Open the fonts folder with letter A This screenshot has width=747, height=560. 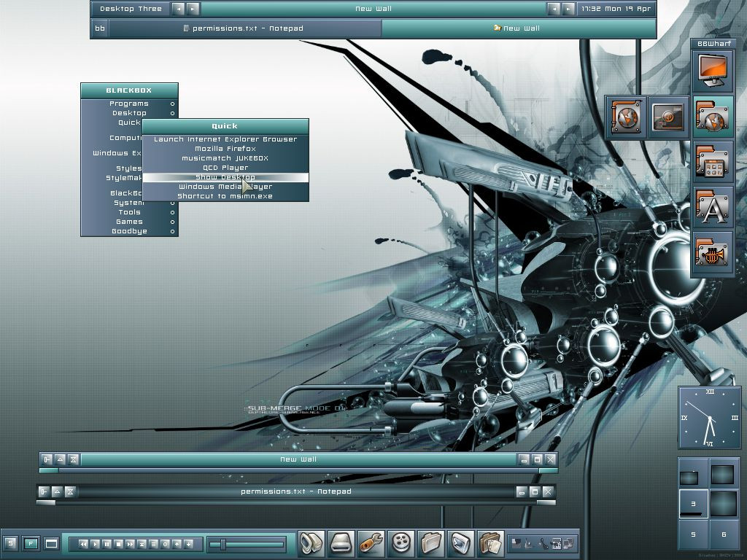point(711,207)
